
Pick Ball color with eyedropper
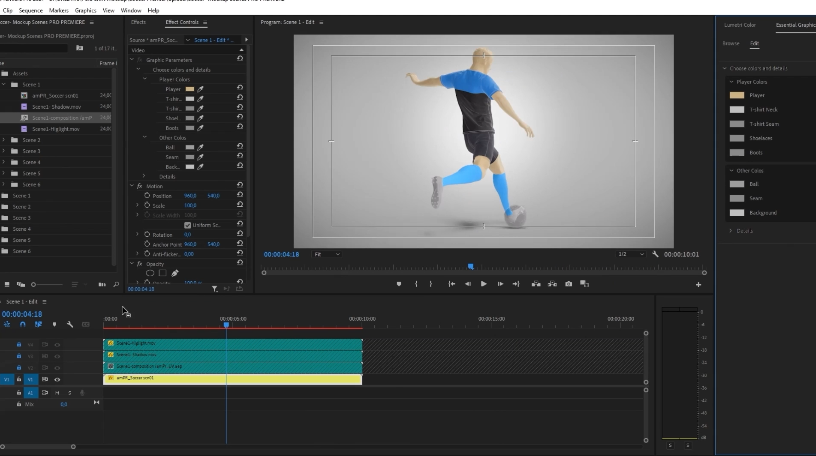200,147
